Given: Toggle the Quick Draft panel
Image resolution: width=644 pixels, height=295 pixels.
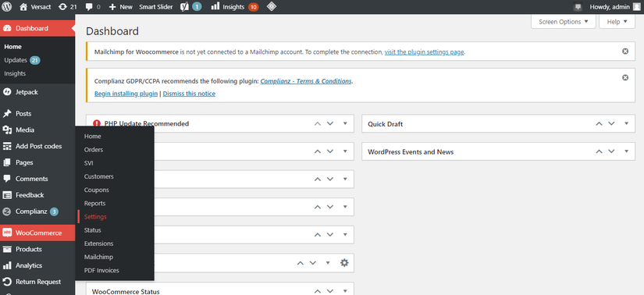Looking at the screenshot, I should tap(626, 123).
